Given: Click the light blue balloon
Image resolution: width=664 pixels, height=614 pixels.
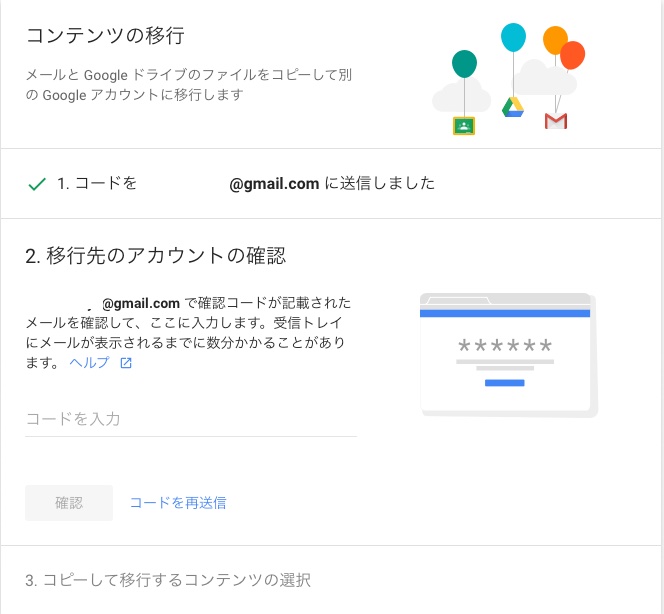Looking at the screenshot, I should pyautogui.click(x=513, y=37).
